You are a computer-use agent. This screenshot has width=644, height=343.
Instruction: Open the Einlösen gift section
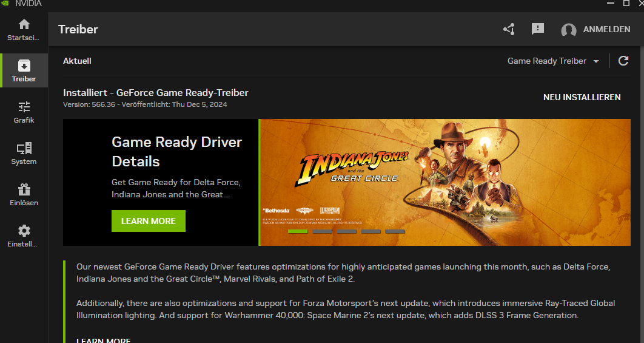24,194
